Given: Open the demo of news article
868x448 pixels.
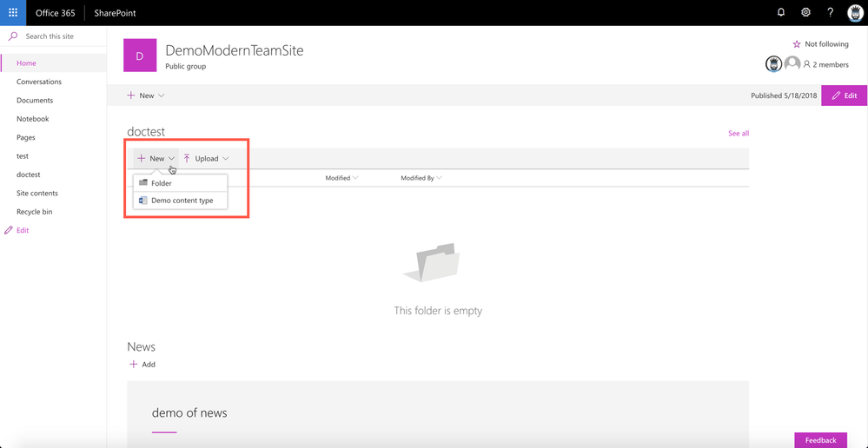Looking at the screenshot, I should (x=189, y=412).
